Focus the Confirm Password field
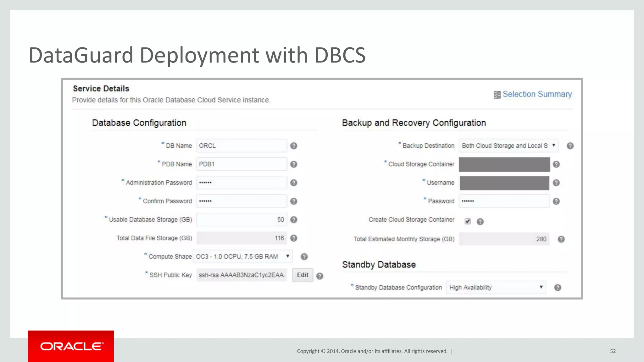Image resolution: width=644 pixels, height=362 pixels. click(241, 201)
